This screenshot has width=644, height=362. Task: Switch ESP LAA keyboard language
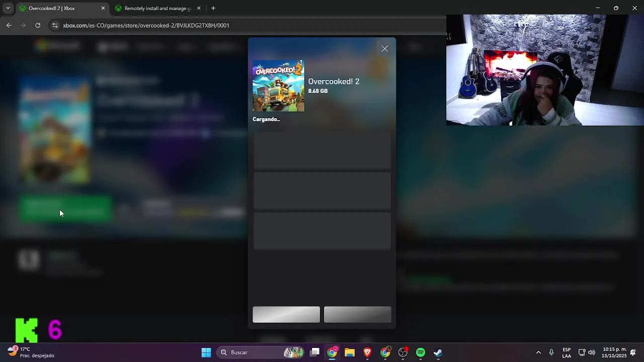tap(567, 352)
